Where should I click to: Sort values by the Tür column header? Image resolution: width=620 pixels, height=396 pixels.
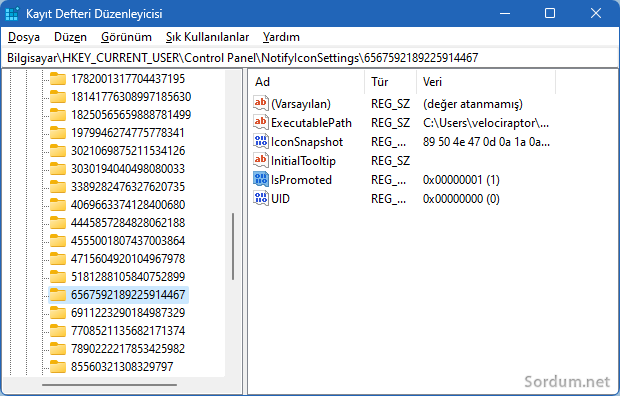tap(391, 82)
